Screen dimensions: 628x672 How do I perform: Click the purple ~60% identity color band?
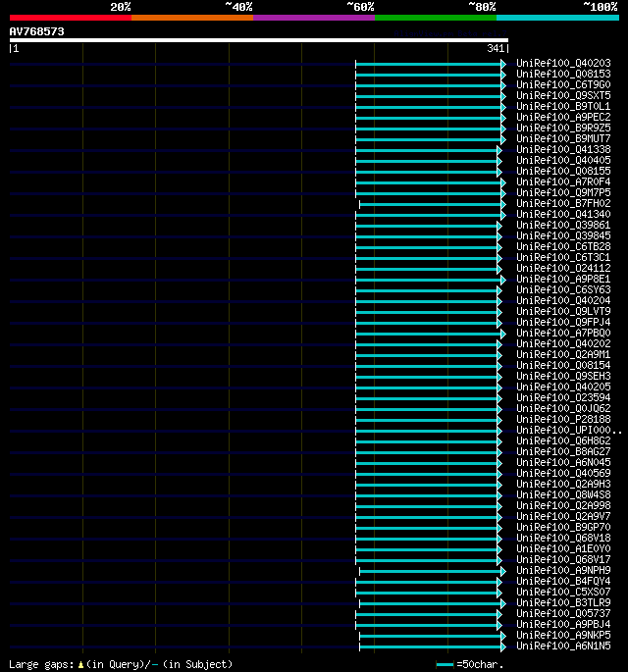coord(314,18)
